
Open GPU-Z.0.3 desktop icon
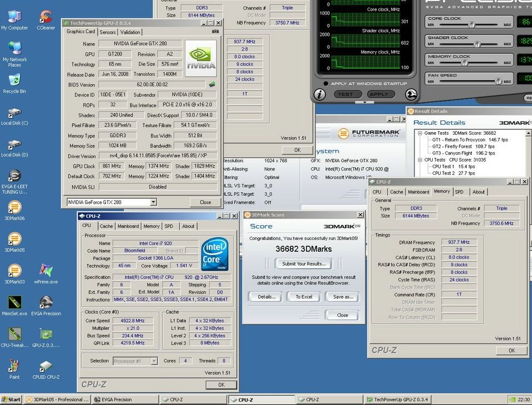click(x=46, y=338)
